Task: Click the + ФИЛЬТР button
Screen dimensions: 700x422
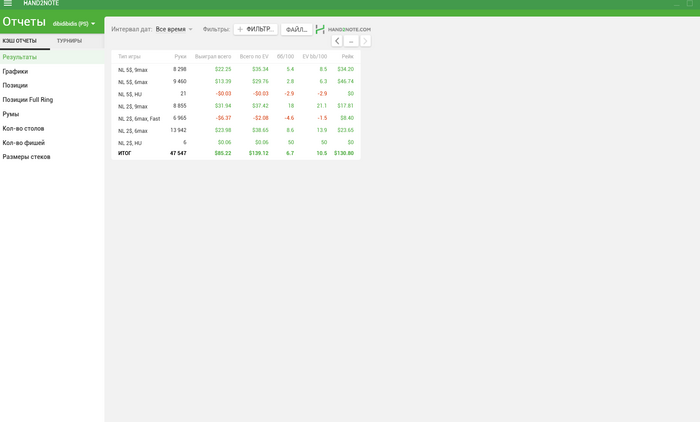Action: tap(256, 29)
